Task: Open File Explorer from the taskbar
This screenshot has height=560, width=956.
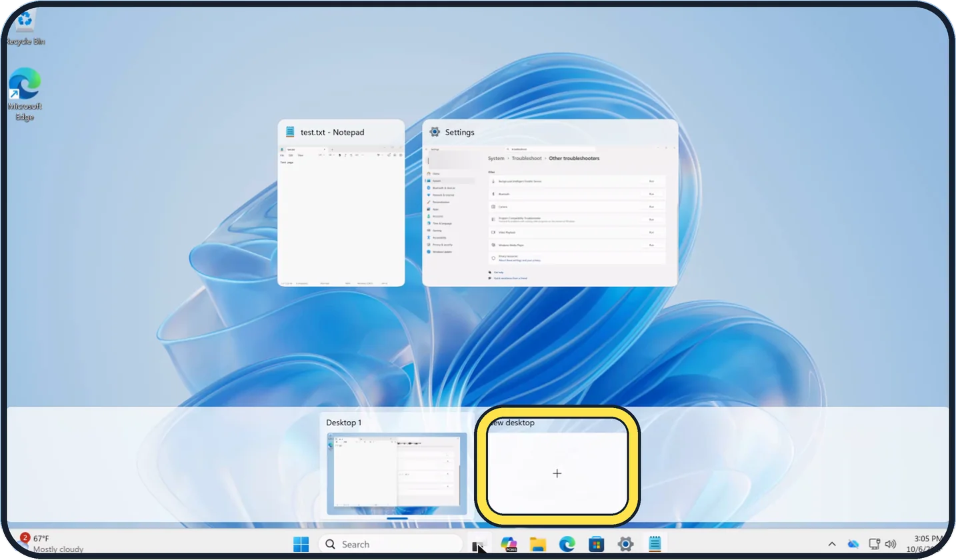Action: pos(538,544)
